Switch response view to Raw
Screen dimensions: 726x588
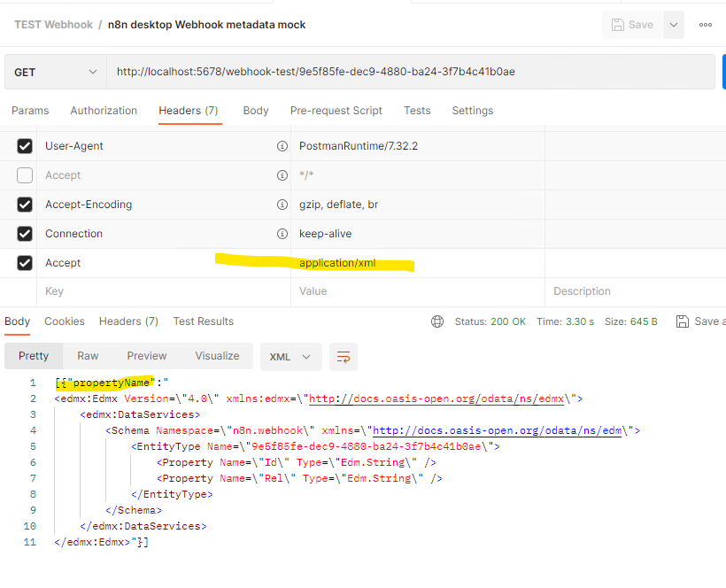[x=87, y=356]
